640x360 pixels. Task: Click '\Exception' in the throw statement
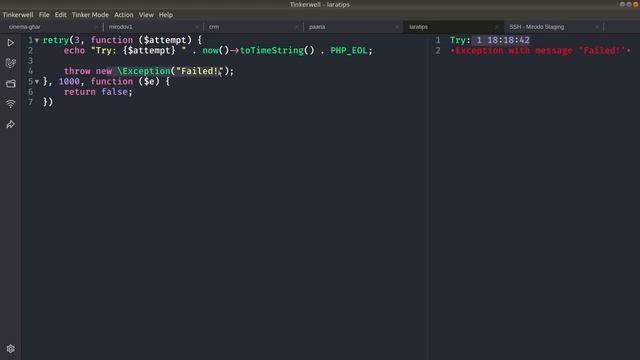144,71
